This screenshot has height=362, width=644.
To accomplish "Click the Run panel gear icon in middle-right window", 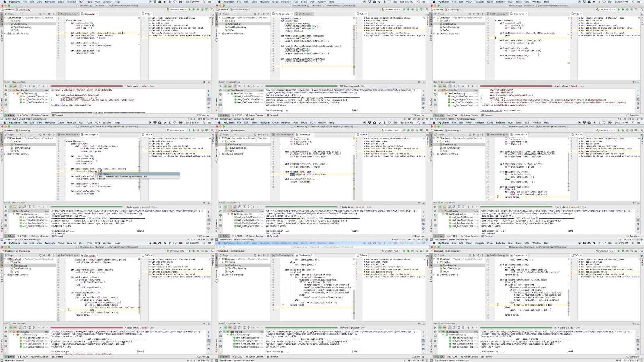I will [x=633, y=203].
